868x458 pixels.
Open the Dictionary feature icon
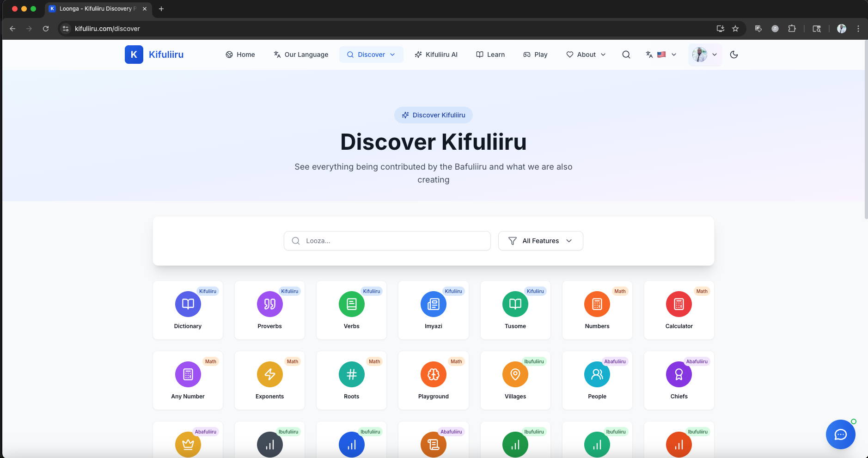tap(188, 304)
